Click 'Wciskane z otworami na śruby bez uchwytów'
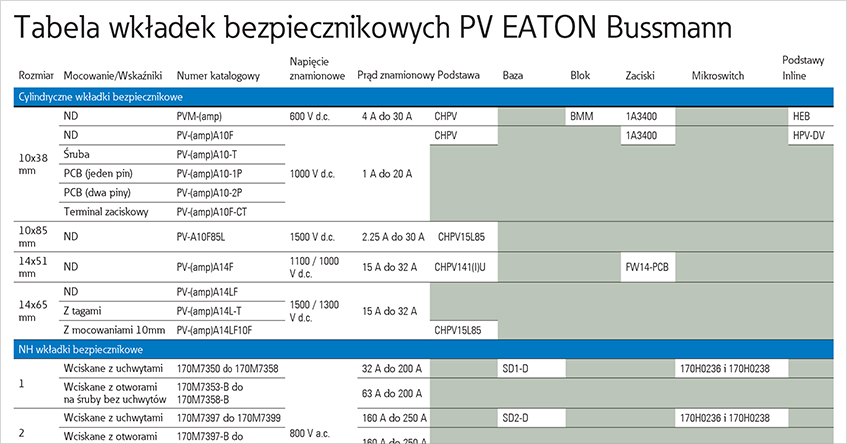 pyautogui.click(x=115, y=393)
